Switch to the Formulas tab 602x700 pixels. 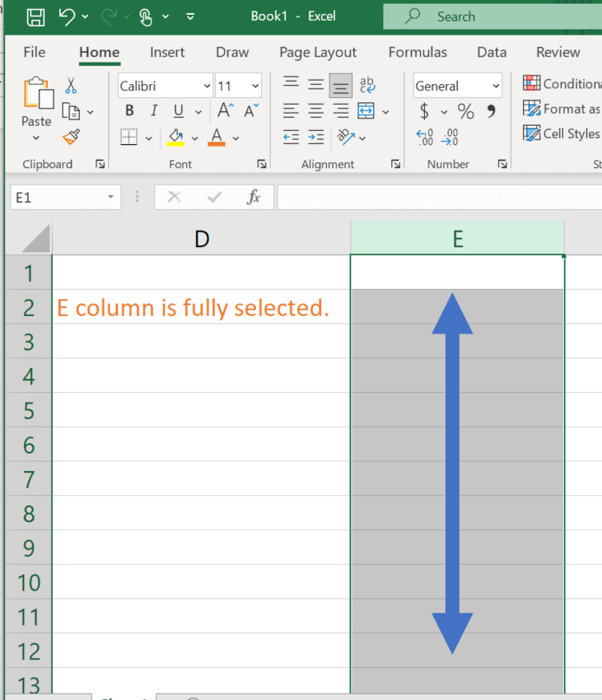tap(418, 52)
